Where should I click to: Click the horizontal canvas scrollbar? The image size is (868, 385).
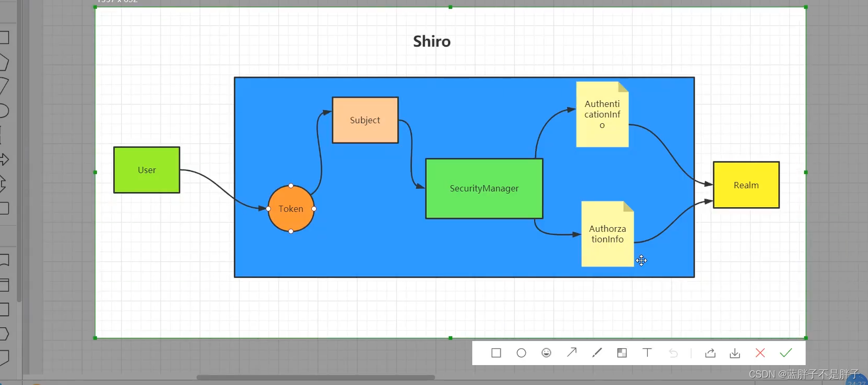point(316,377)
